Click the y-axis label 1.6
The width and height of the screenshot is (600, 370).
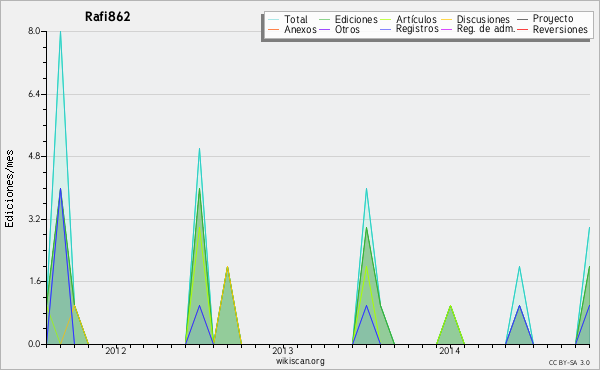(x=34, y=281)
